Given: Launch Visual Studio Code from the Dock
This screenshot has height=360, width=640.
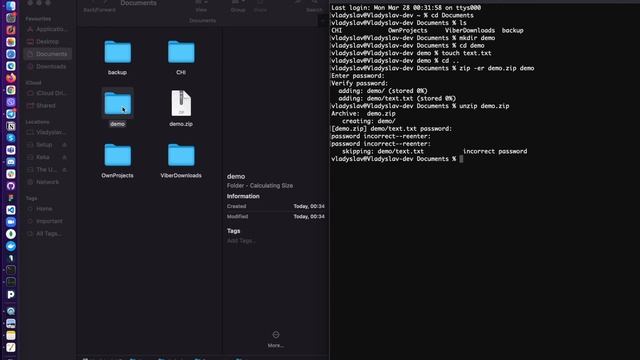Looking at the screenshot, I should click(x=11, y=210).
